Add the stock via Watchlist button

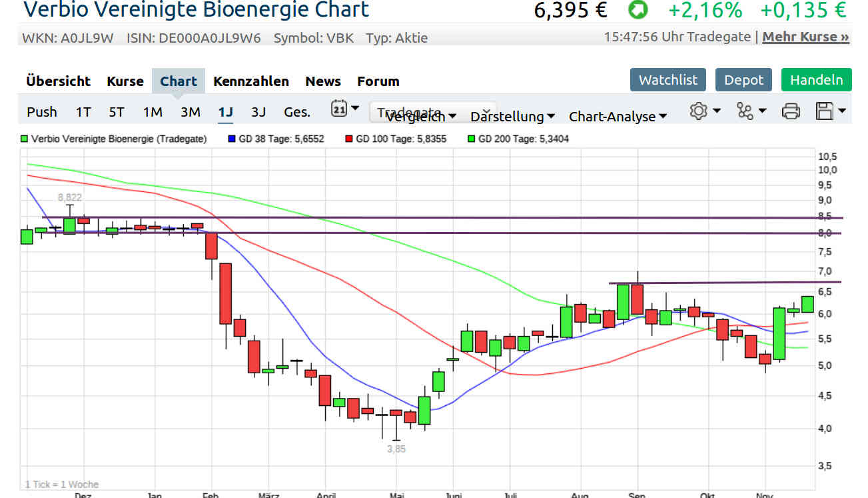coord(668,80)
